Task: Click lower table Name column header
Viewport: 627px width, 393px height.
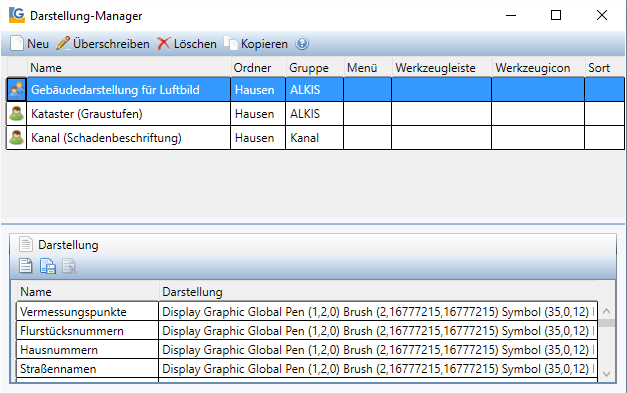Action: tap(87, 291)
